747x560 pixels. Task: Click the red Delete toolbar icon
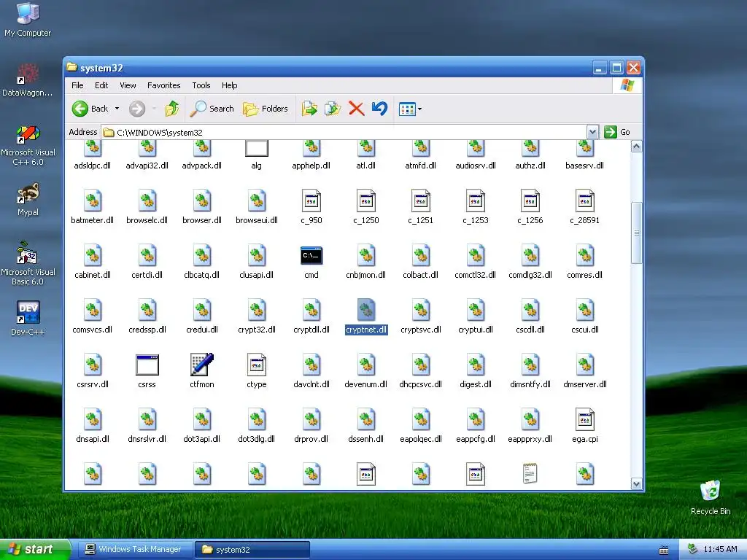[x=356, y=109]
